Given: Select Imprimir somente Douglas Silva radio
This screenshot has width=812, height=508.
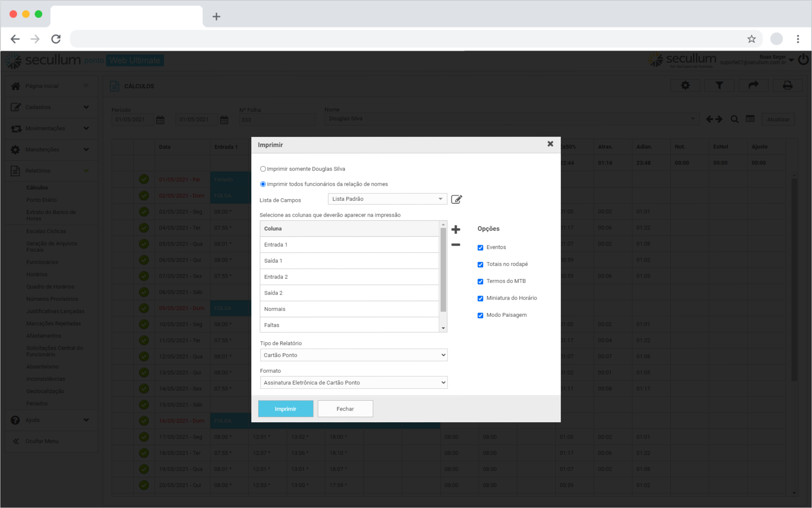Looking at the screenshot, I should [263, 169].
